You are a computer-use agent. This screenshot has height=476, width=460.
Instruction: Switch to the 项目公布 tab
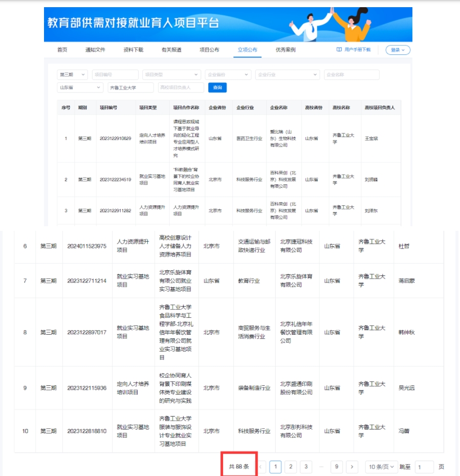209,50
